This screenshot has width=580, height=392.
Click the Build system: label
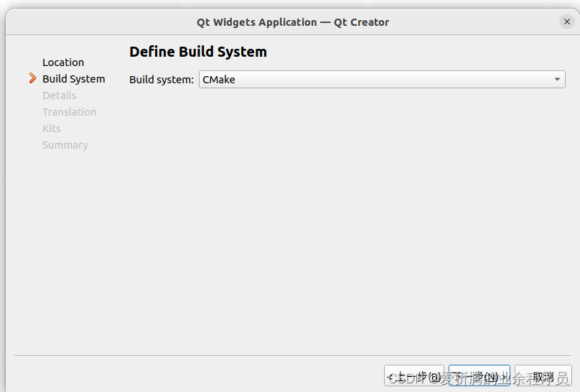click(x=162, y=80)
